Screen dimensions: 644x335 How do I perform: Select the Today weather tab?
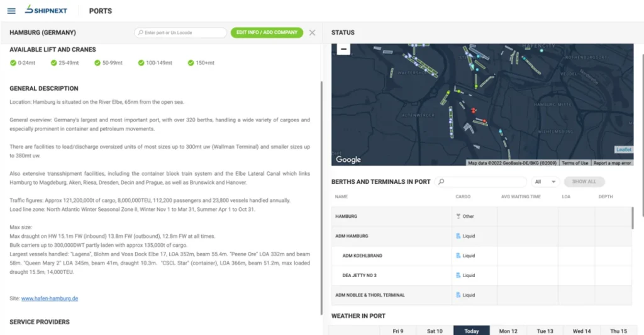point(471,331)
